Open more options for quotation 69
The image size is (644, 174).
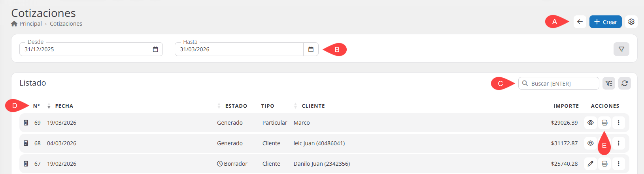[618, 123]
